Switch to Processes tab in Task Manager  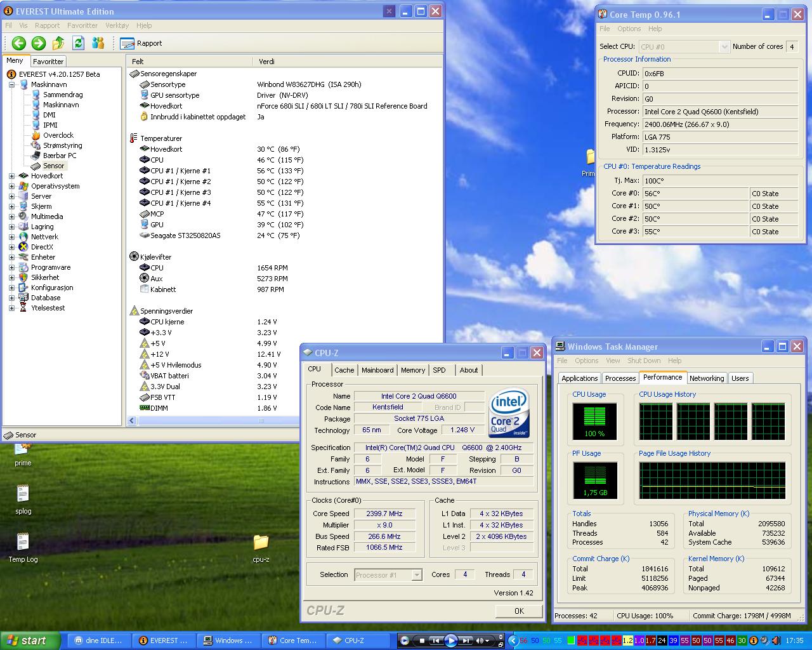(620, 378)
